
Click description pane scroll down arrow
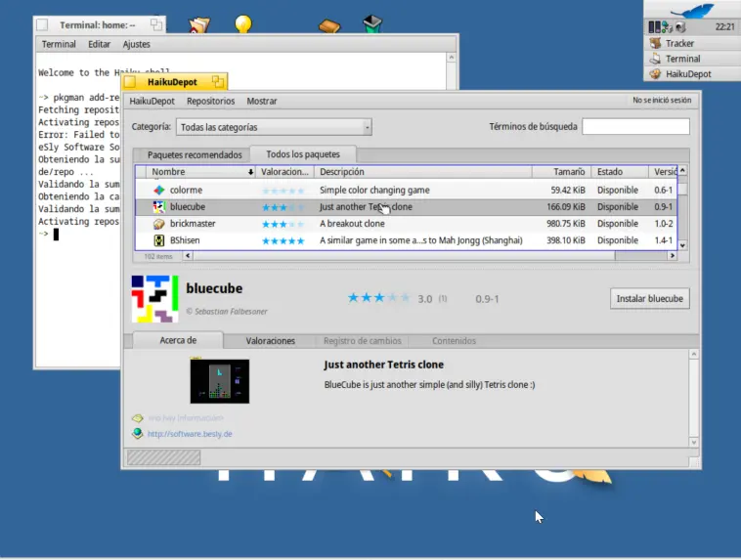pyautogui.click(x=694, y=443)
